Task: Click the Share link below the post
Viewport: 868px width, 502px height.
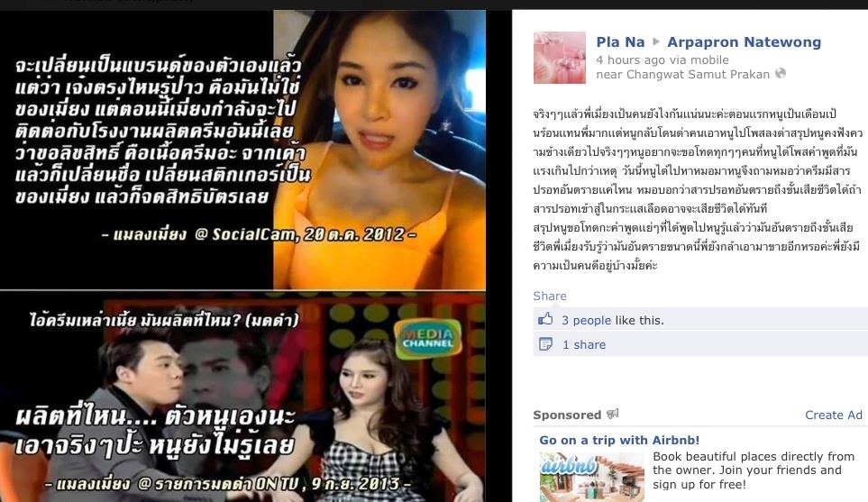Action: tap(550, 297)
